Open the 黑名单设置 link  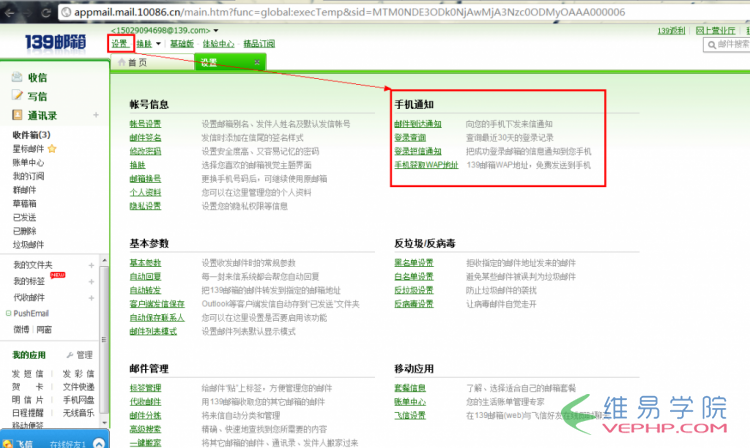click(x=414, y=263)
